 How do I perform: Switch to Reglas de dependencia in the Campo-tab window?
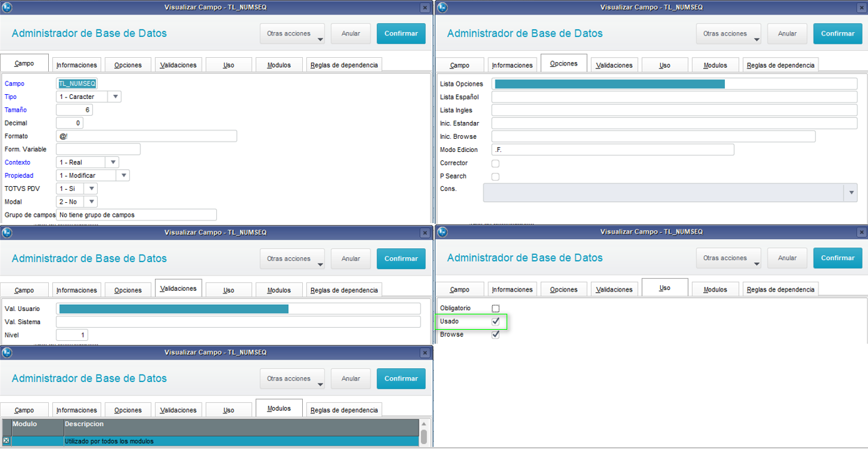(x=344, y=65)
